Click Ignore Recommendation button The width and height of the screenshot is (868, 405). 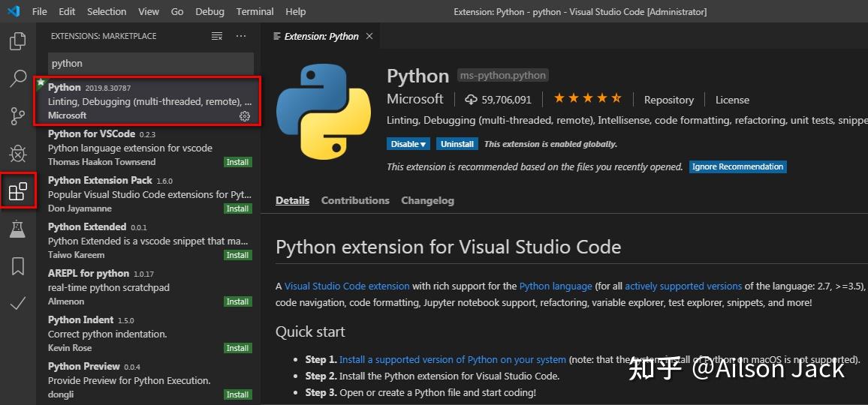coord(738,166)
